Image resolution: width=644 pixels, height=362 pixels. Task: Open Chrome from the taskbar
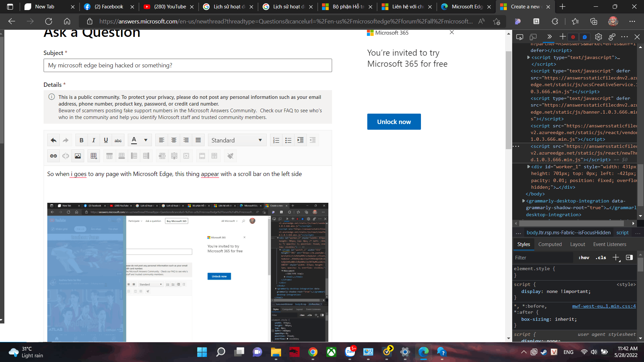point(313,352)
